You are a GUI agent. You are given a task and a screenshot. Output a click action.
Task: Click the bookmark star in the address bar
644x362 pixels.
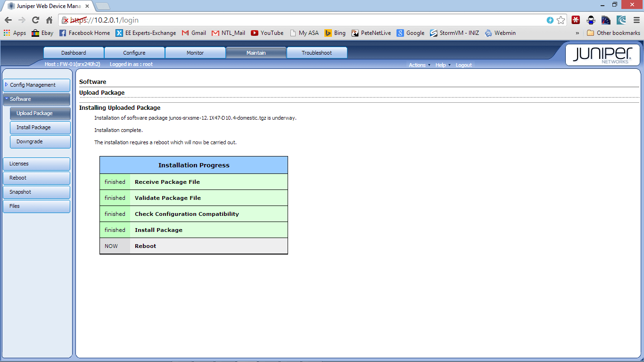coord(561,20)
